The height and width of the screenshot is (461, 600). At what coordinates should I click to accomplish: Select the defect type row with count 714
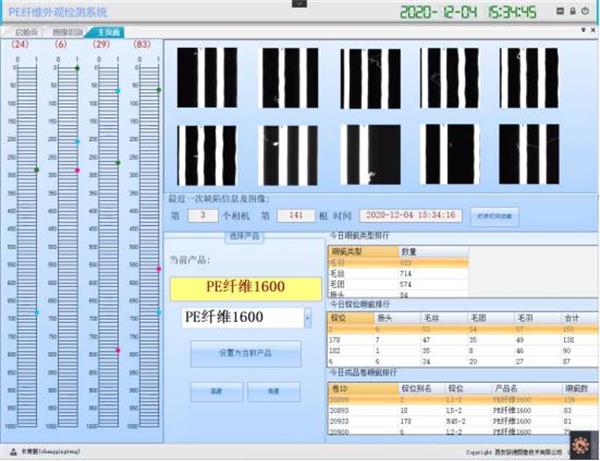(x=398, y=274)
